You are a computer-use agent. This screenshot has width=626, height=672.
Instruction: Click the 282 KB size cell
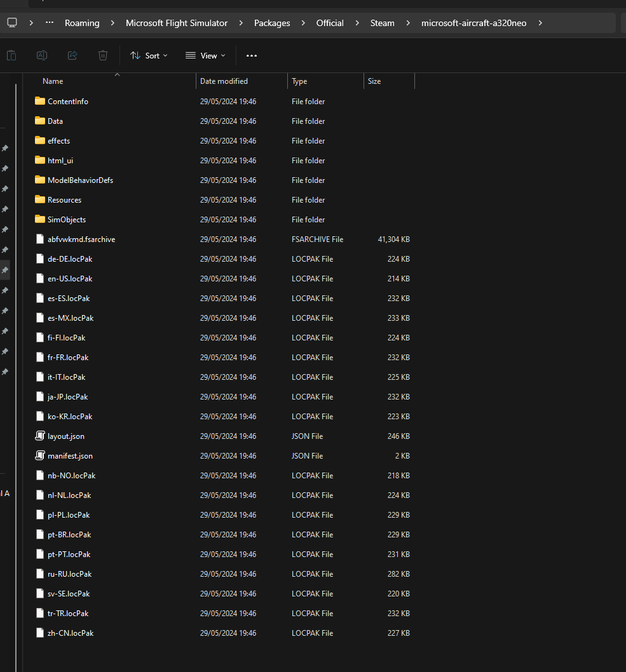pyautogui.click(x=398, y=574)
